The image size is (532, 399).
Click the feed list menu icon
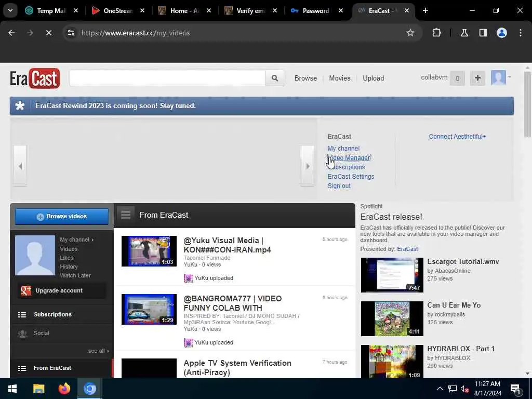[x=126, y=215]
